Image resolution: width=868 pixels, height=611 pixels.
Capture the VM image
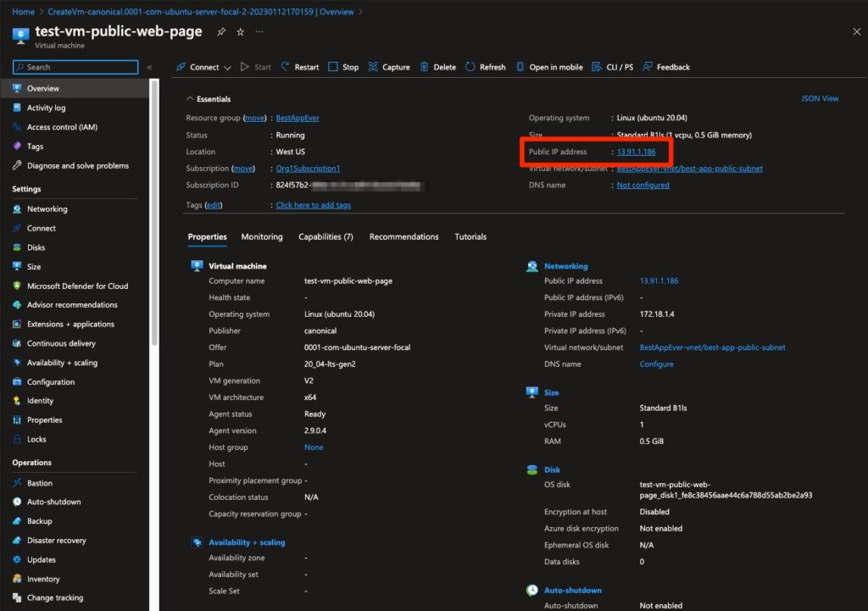[x=389, y=67]
